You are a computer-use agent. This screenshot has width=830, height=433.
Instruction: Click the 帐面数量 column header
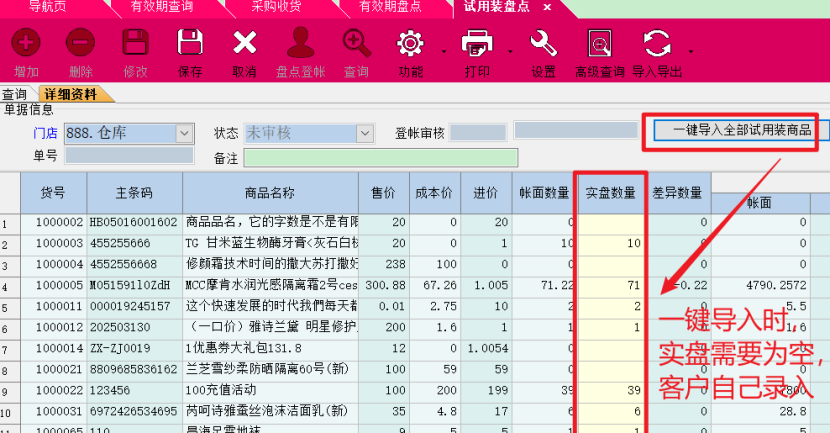click(544, 193)
